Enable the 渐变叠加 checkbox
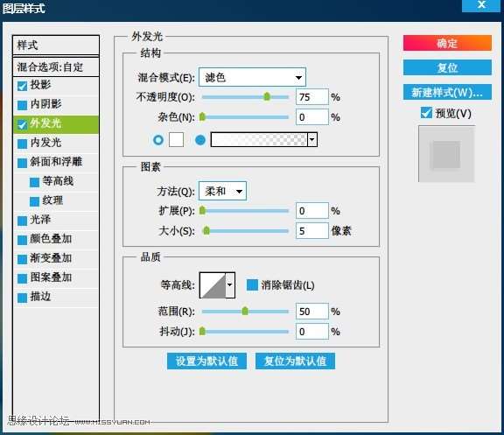The width and height of the screenshot is (504, 435). coord(22,259)
